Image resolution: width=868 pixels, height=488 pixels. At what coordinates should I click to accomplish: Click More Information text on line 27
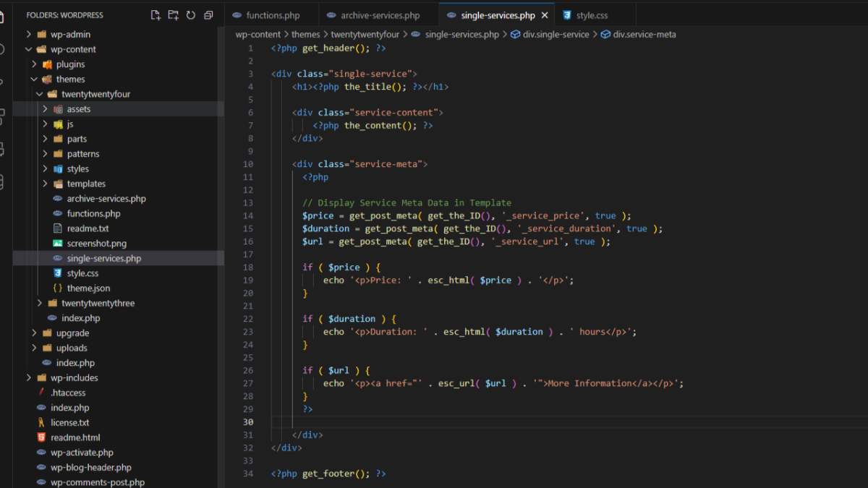coord(590,383)
